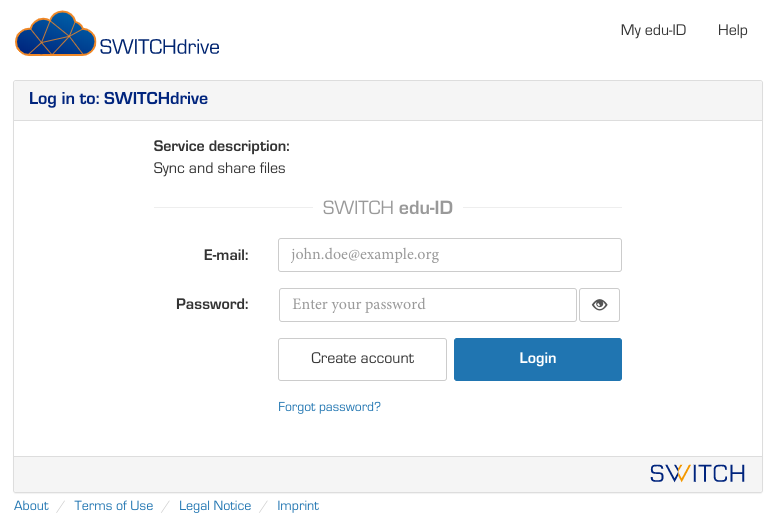Open the Imprint footer link
Screen dimensions: 775x523
point(298,506)
